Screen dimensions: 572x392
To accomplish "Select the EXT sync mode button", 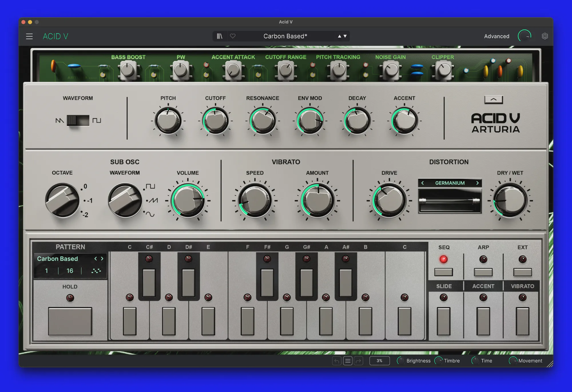I will tap(522, 272).
